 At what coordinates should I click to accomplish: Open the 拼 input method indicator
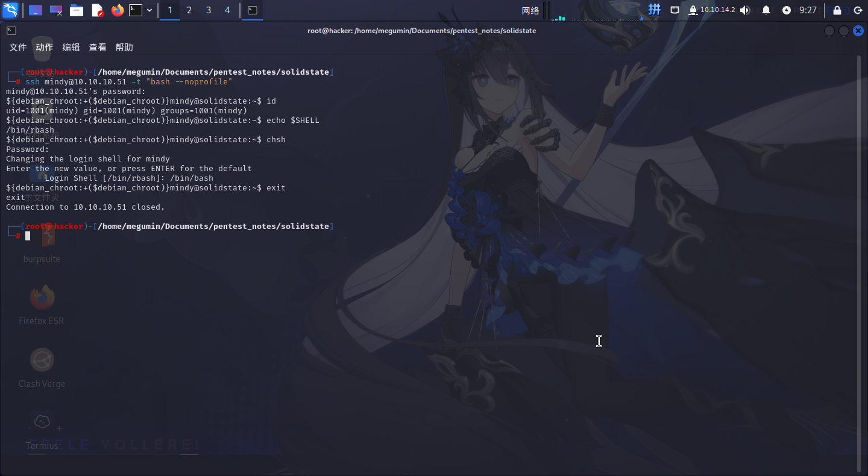[x=655, y=10]
